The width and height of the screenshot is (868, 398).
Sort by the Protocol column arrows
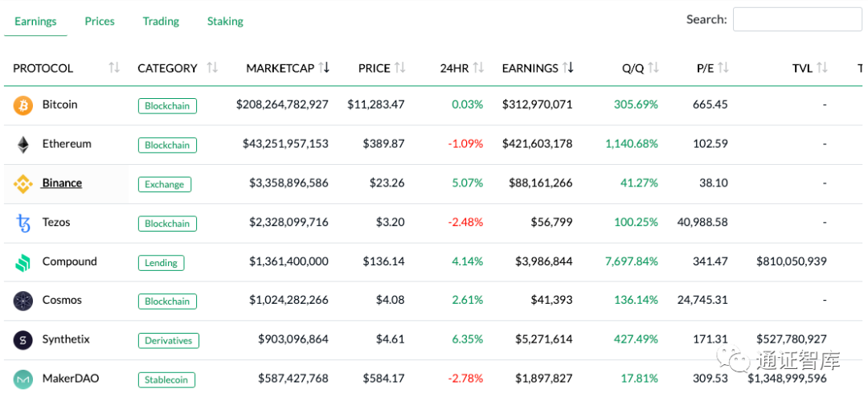[114, 68]
